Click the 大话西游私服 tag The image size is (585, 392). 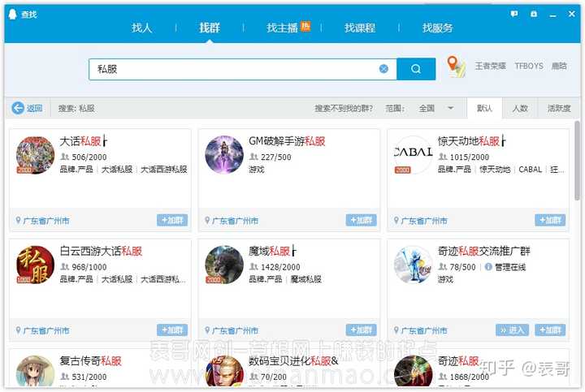[x=164, y=169]
